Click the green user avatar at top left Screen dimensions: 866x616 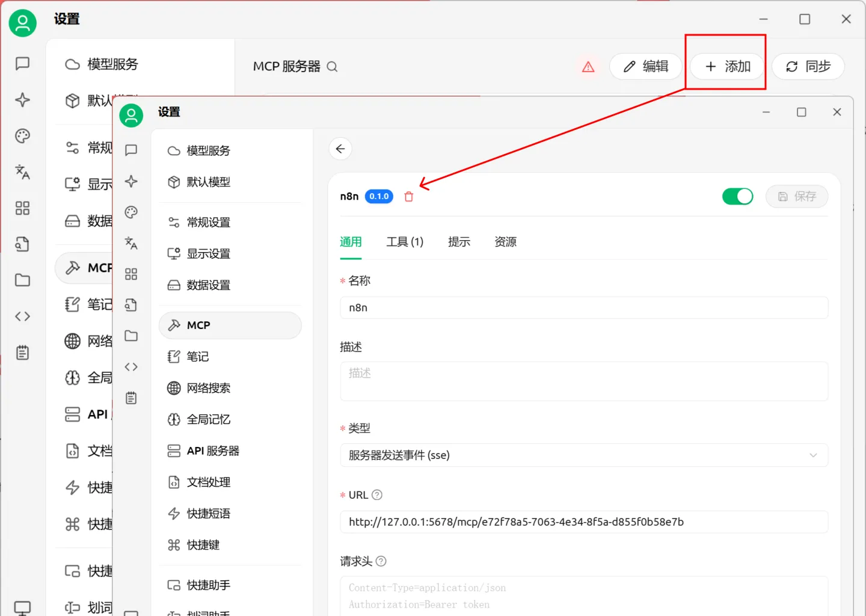tap(22, 23)
